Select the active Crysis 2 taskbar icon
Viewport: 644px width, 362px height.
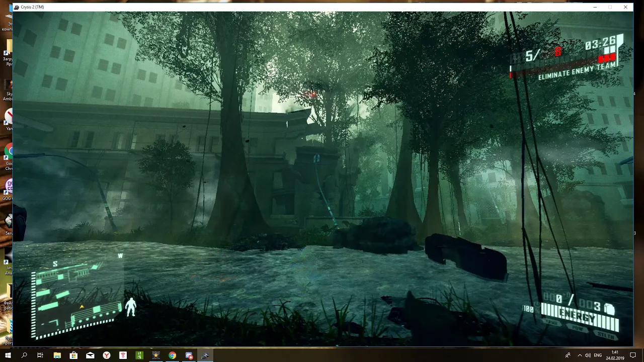(x=205, y=355)
